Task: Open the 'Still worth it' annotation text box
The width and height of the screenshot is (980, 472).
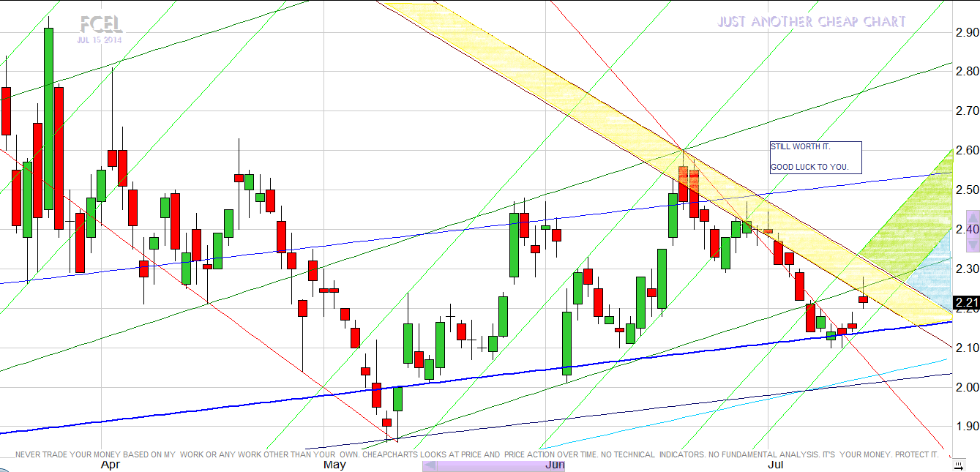Action: (815, 157)
